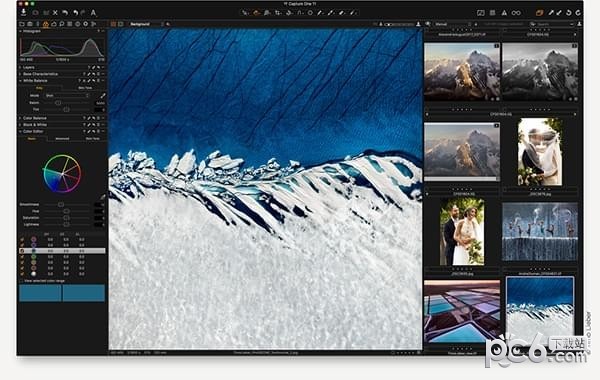Viewport: 600px width, 380px height.
Task: Click the Kelvin slider handle
Action: click(x=58, y=103)
